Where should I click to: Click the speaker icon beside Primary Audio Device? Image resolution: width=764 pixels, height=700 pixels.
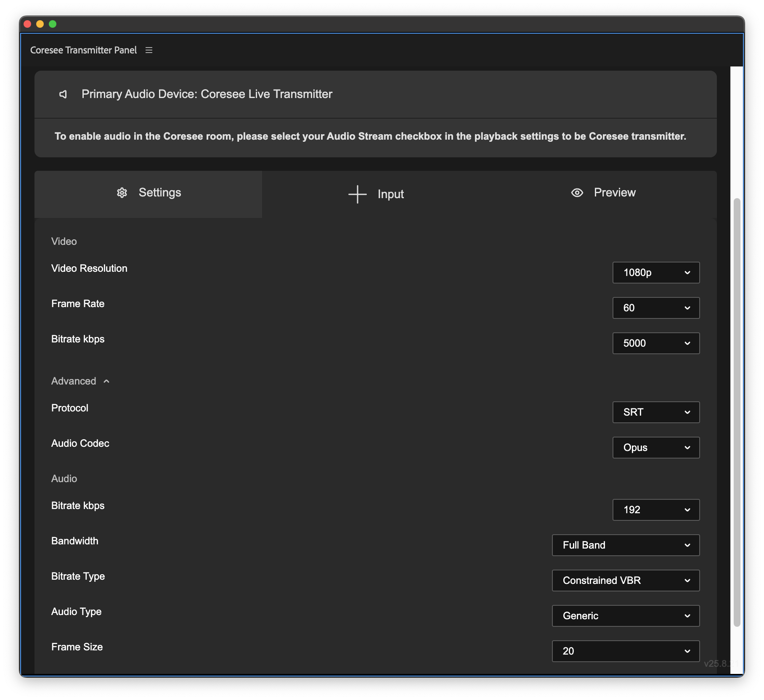63,94
